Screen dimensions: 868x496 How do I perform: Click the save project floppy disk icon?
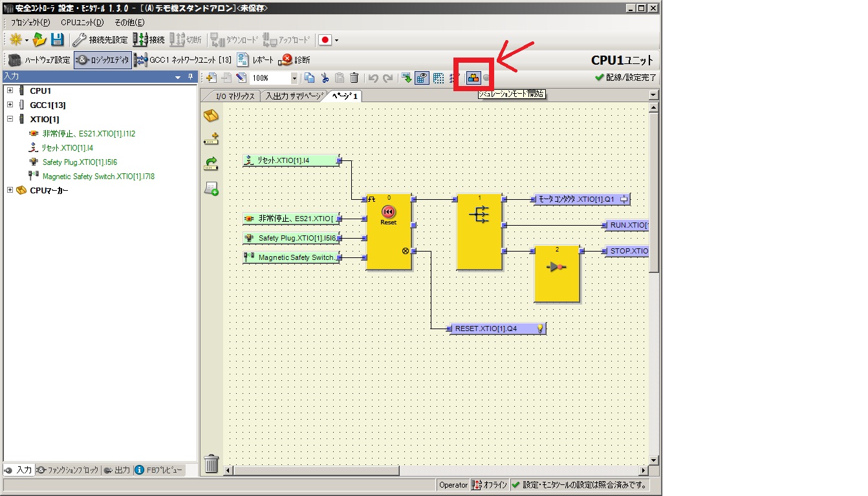[x=58, y=39]
